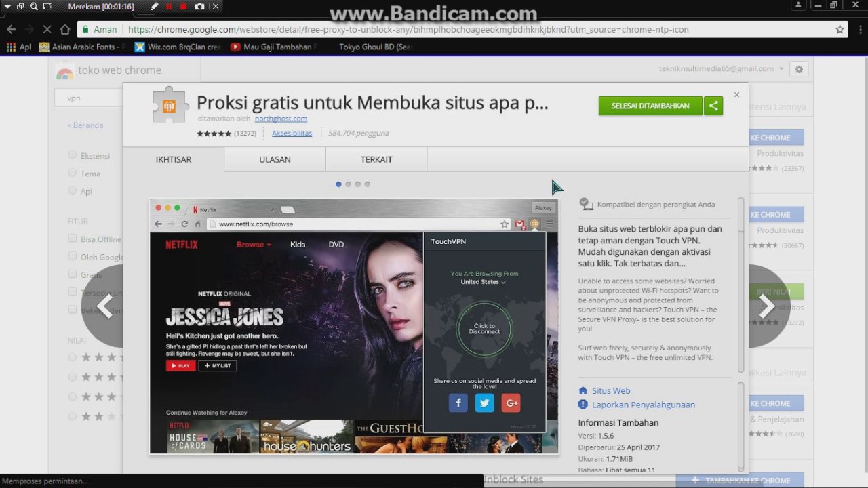Open the Bandicam menu dropdown arrow
Screen dimensions: 868x488
click(7, 7)
